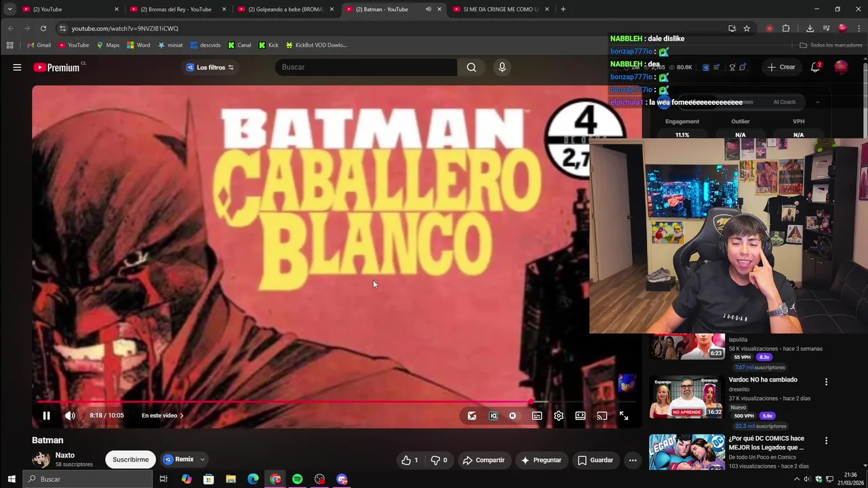Viewport: 868px width, 488px height.
Task: Open Maps bookmark
Action: 108,45
